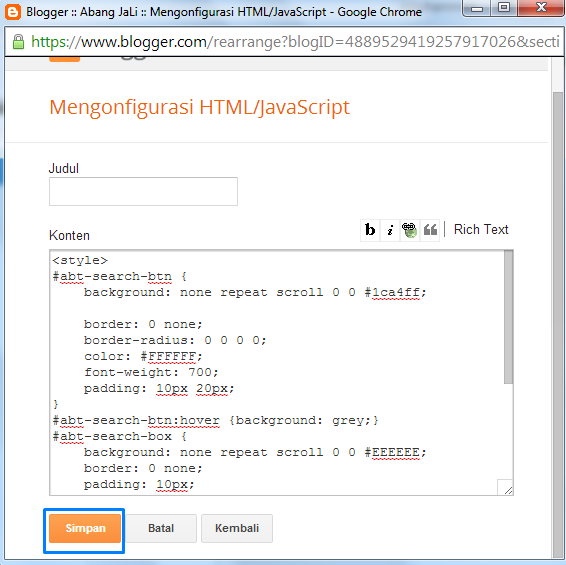Select the blogger.com URL in address bar
Image resolution: width=566 pixels, height=565 pixels.
coord(295,42)
